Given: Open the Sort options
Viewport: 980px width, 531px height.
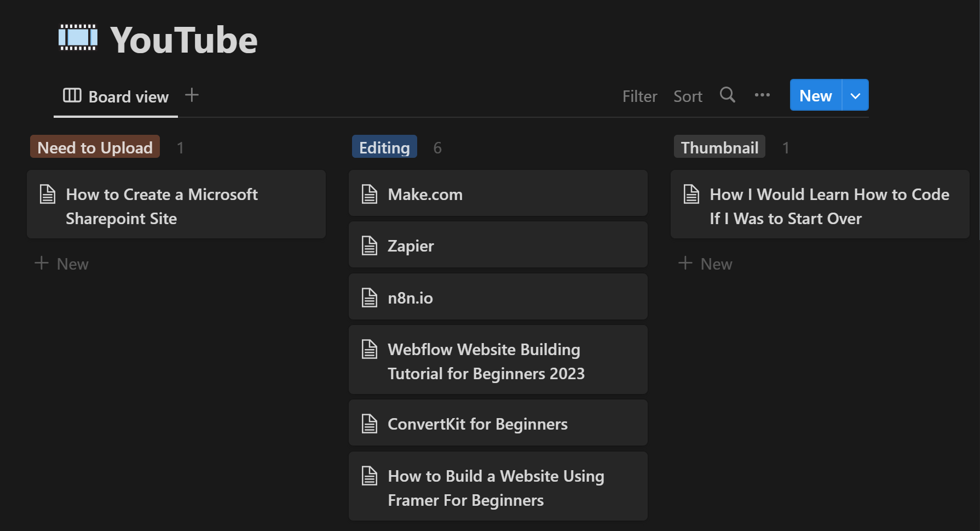Looking at the screenshot, I should 688,96.
